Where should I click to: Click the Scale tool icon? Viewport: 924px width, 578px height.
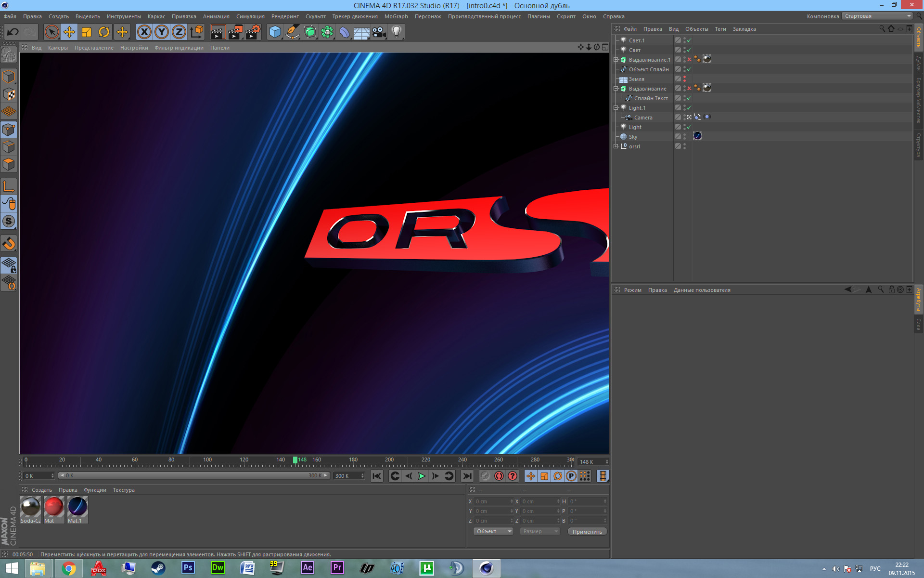[x=87, y=32]
